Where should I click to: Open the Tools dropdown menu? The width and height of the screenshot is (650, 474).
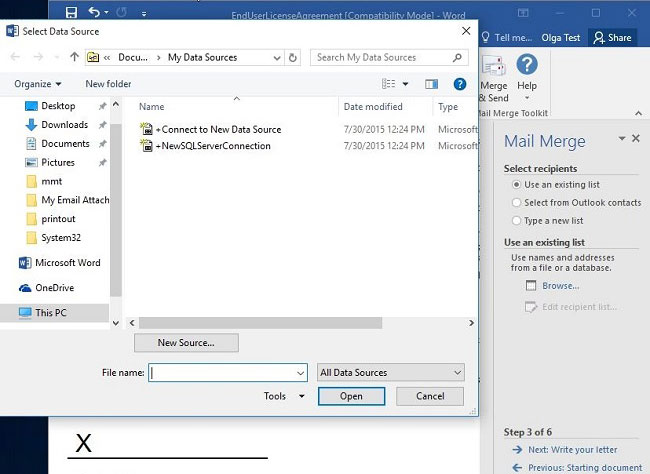(x=284, y=396)
